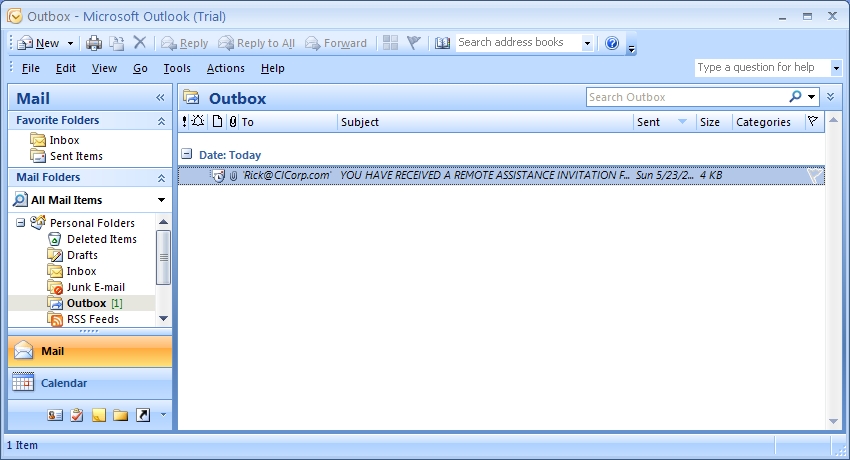Viewport: 850px width, 460px height.
Task: Open the New item dropdown arrow
Action: (x=70, y=43)
